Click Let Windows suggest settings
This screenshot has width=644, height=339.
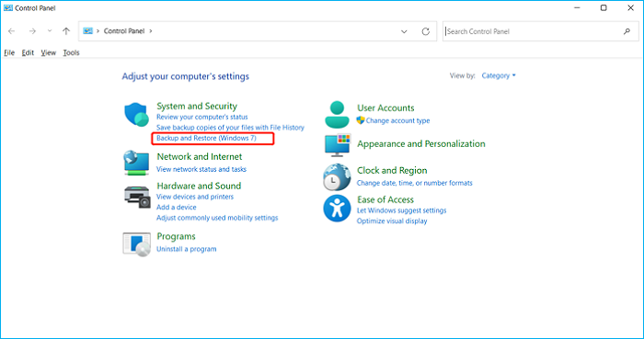click(x=401, y=210)
